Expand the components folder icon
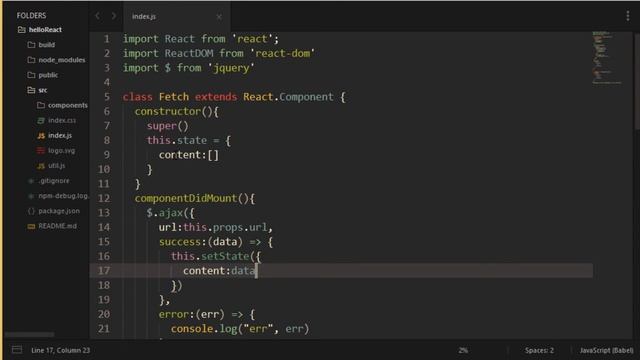Image resolution: width=640 pixels, height=360 pixels. click(x=41, y=105)
